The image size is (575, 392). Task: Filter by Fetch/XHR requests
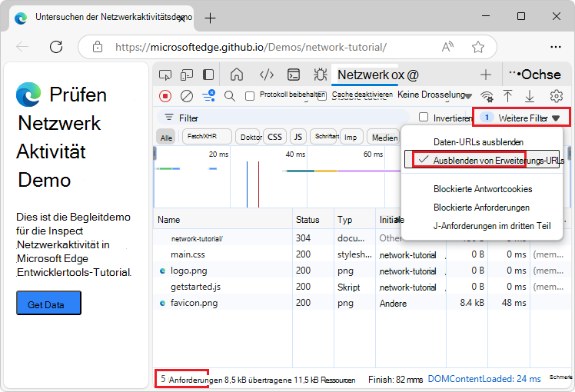point(207,136)
